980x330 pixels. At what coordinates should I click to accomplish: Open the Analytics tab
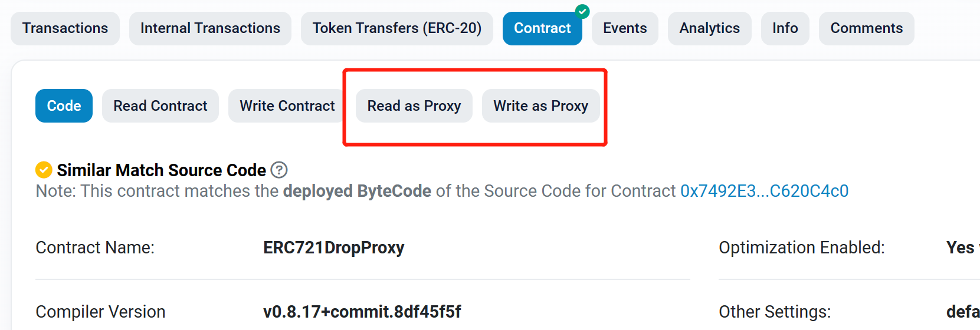709,28
